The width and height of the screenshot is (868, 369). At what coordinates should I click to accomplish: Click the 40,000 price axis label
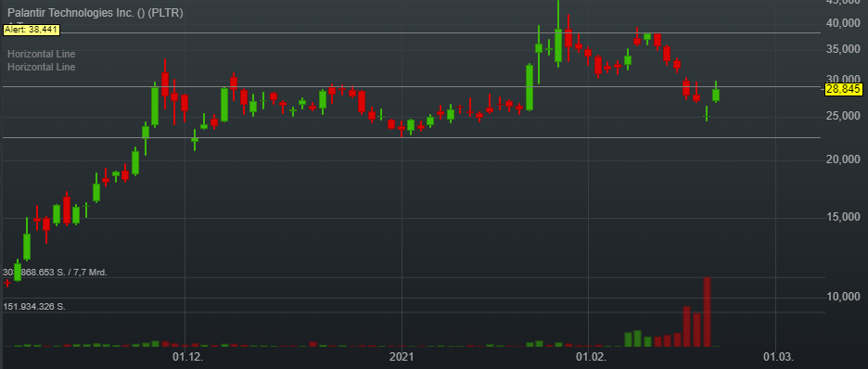(x=844, y=23)
